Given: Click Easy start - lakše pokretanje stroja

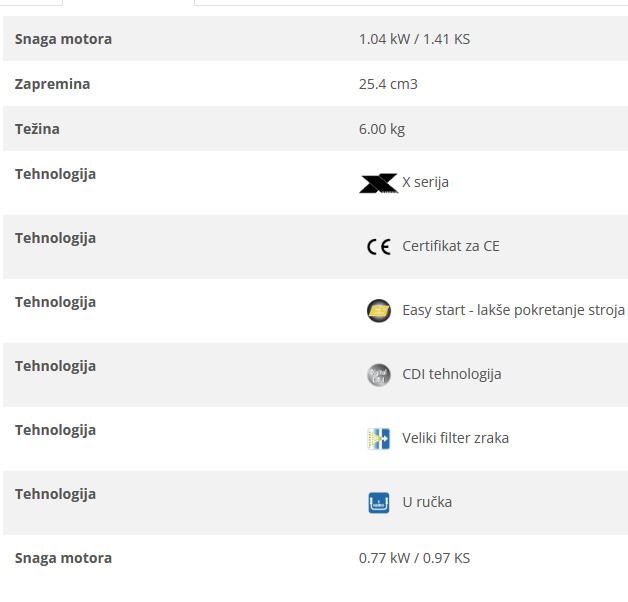Looking at the screenshot, I should tap(513, 310).
